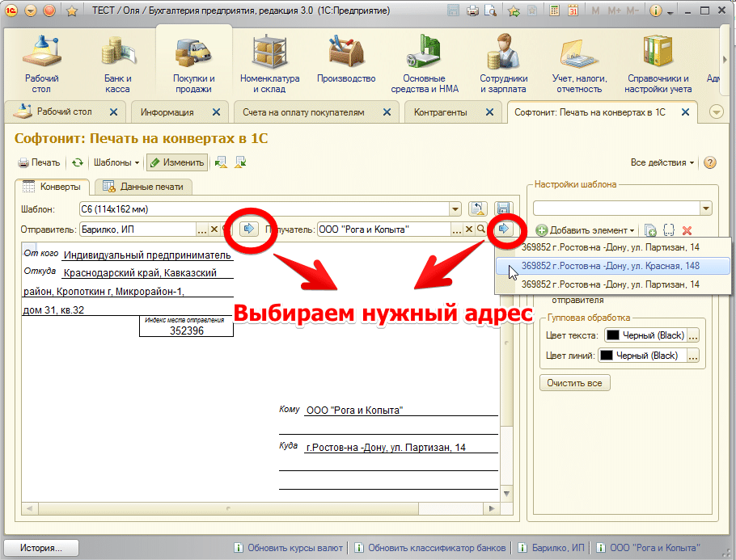736x560 pixels.
Task: Save the template with floppy disk icon
Action: coord(502,208)
